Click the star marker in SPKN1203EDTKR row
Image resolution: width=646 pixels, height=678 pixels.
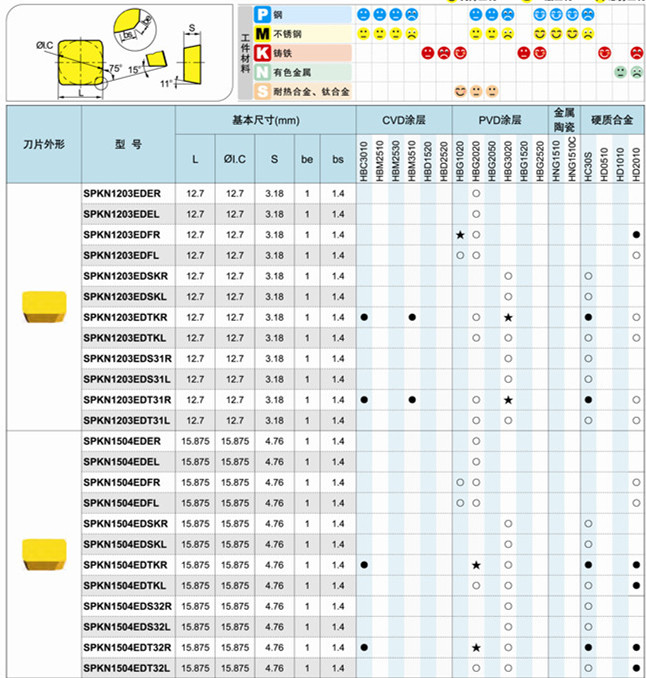[x=508, y=317]
